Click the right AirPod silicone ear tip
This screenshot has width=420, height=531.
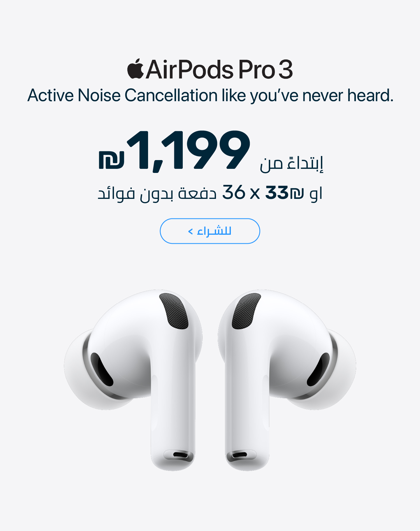point(335,370)
